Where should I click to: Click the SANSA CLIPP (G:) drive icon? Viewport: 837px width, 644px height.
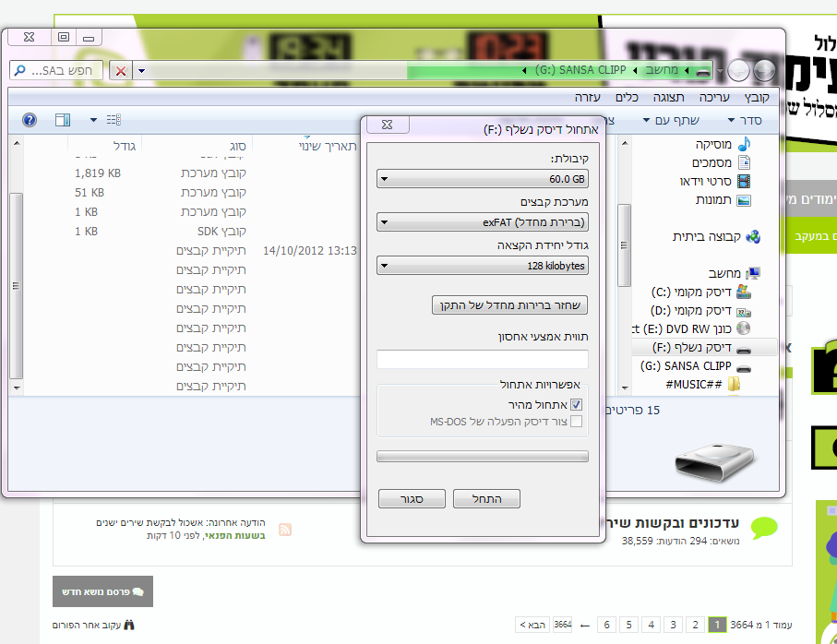[744, 367]
